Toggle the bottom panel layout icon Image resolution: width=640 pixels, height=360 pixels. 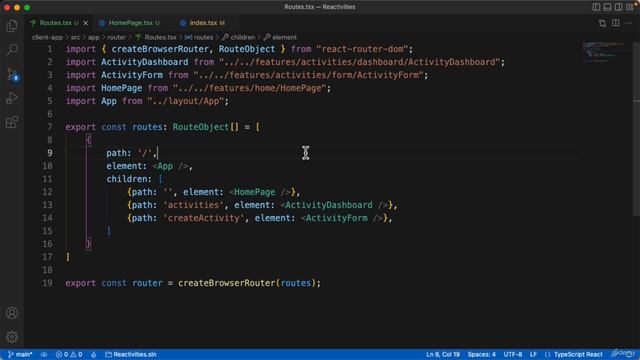point(607,7)
